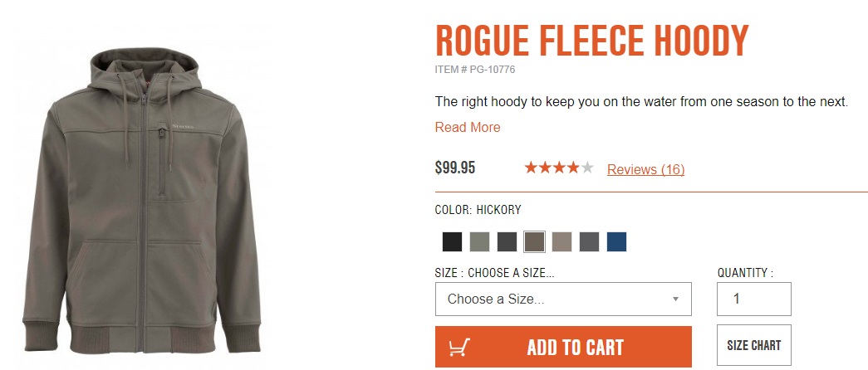
Task: Open the Size Chart
Action: 753,346
